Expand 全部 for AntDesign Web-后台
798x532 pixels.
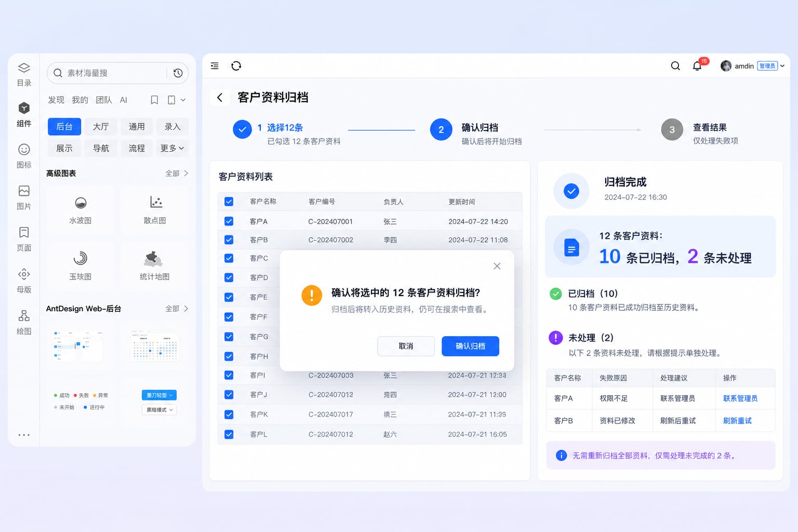point(177,309)
